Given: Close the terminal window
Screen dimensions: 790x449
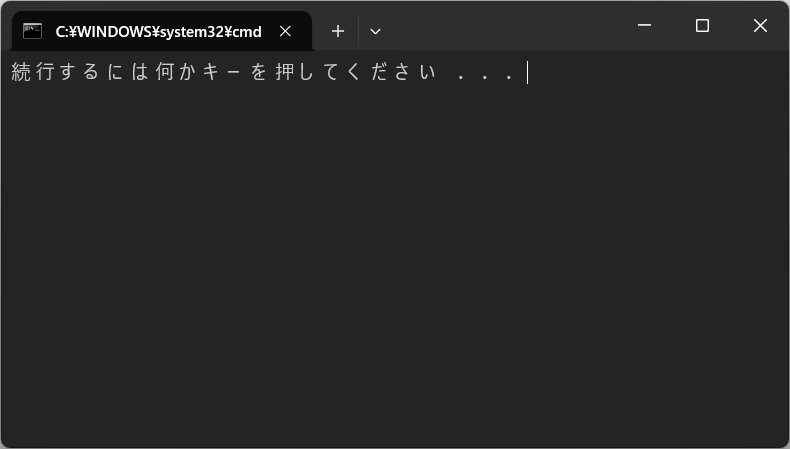Looking at the screenshot, I should [x=760, y=25].
